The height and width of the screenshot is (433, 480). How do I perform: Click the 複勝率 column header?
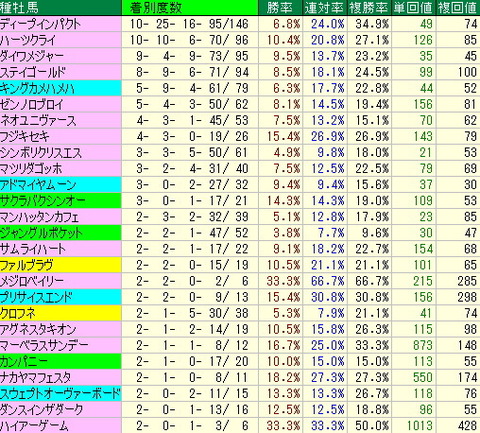369,8
